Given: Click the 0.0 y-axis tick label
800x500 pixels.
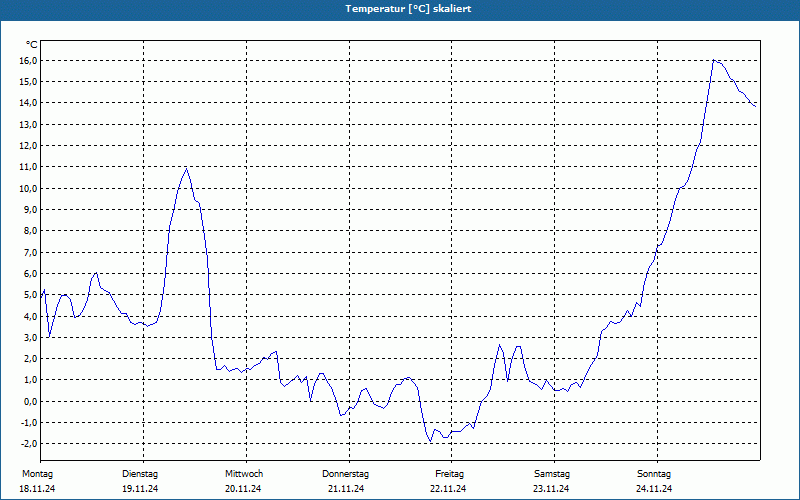Looking at the screenshot, I should [x=30, y=401].
